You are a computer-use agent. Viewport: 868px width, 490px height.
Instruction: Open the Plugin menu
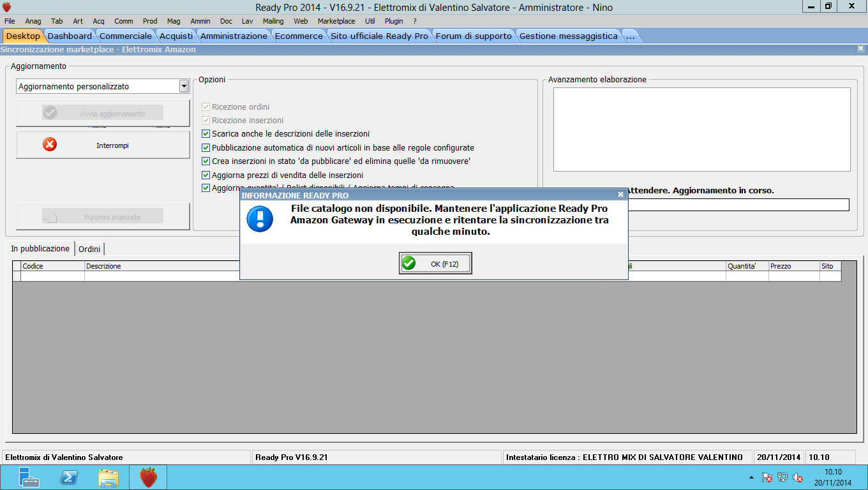394,21
